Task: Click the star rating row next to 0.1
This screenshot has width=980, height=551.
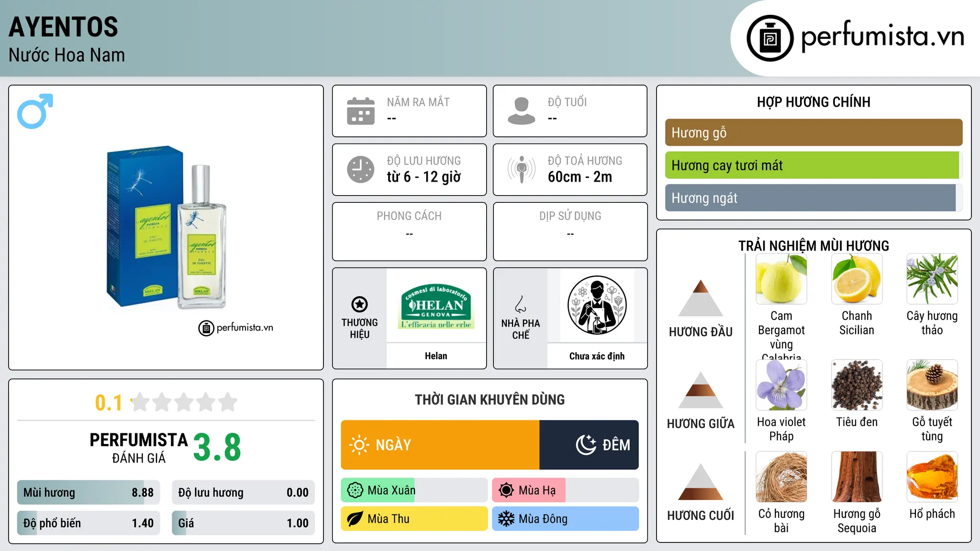Action: tap(184, 402)
